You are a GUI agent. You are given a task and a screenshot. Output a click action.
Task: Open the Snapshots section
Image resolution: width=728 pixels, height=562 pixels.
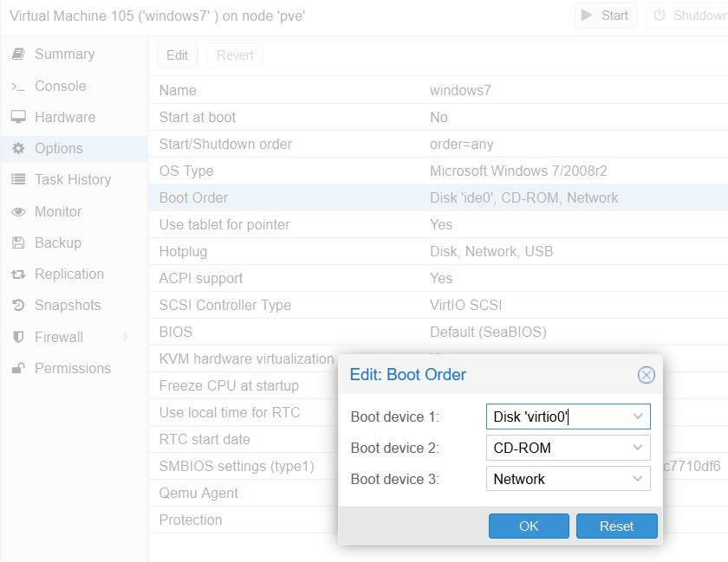pyautogui.click(x=74, y=306)
